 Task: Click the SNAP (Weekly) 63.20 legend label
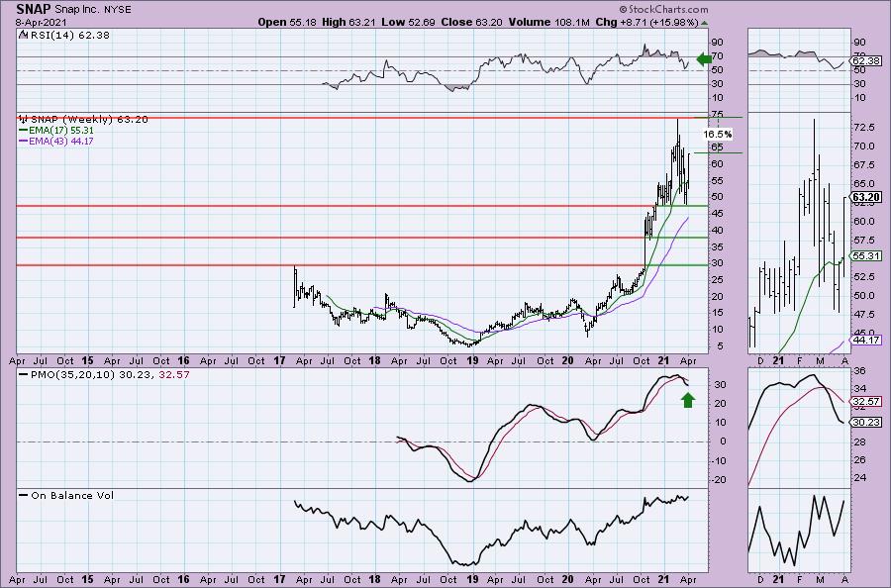(89, 120)
